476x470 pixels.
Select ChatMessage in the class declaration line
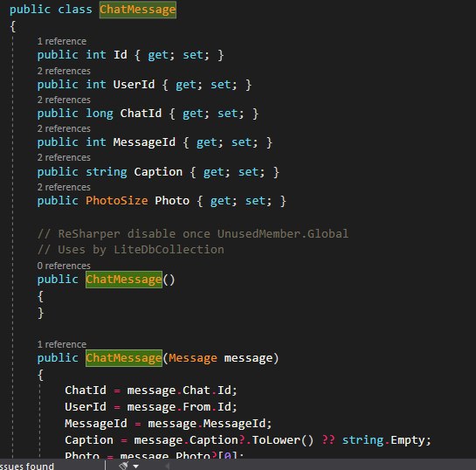pyautogui.click(x=138, y=10)
